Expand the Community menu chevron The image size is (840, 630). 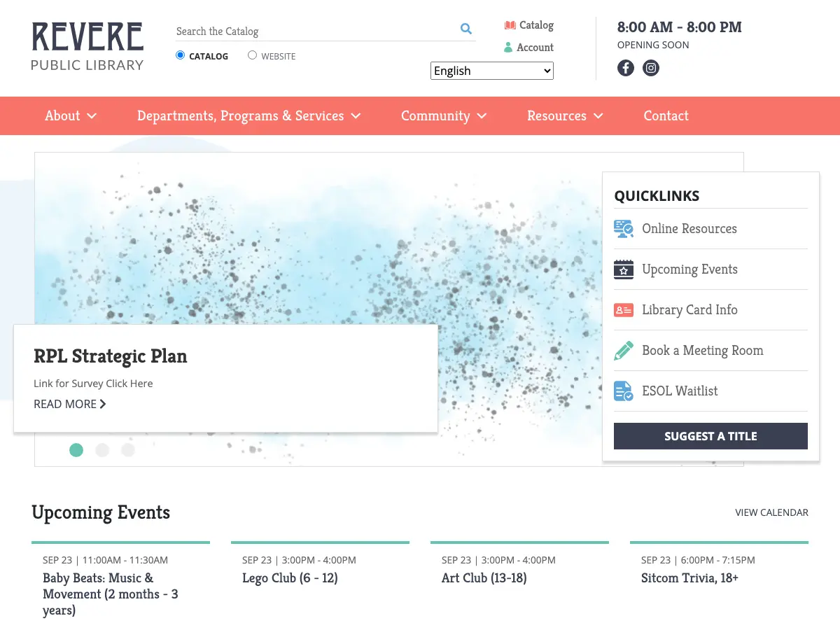tap(482, 116)
